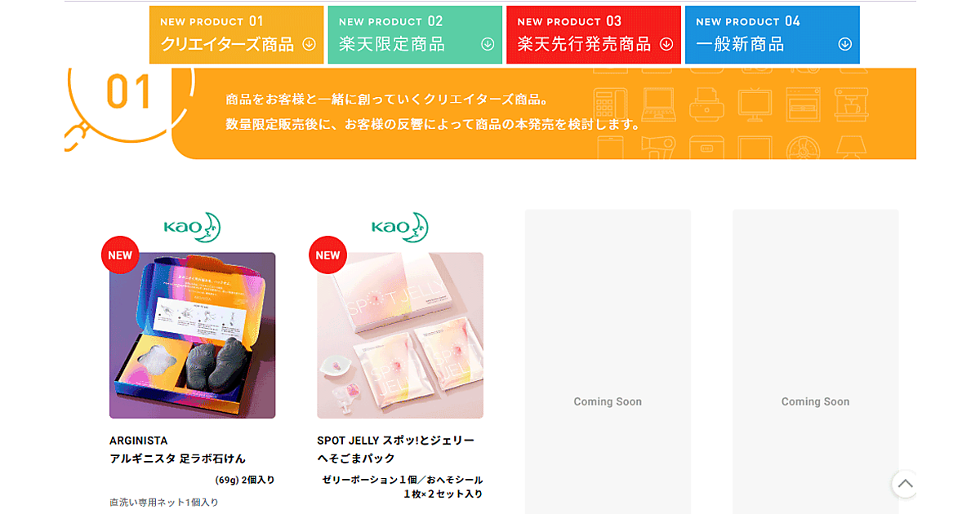Click the first Coming Soon placeholder card

coord(608,361)
